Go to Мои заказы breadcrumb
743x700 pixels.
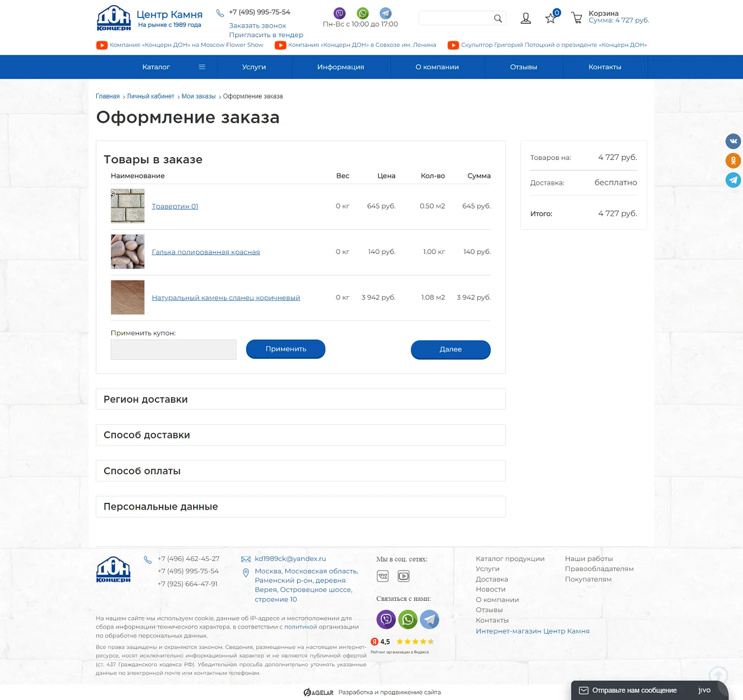tap(199, 96)
